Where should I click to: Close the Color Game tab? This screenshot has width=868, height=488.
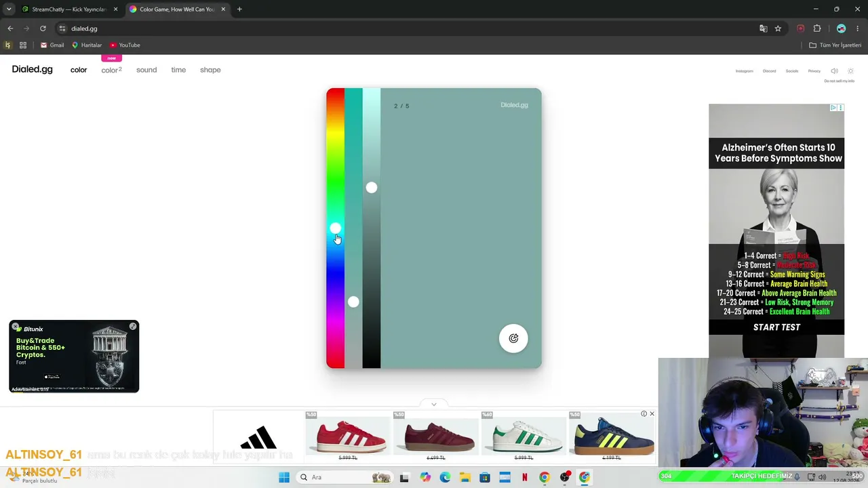click(223, 9)
